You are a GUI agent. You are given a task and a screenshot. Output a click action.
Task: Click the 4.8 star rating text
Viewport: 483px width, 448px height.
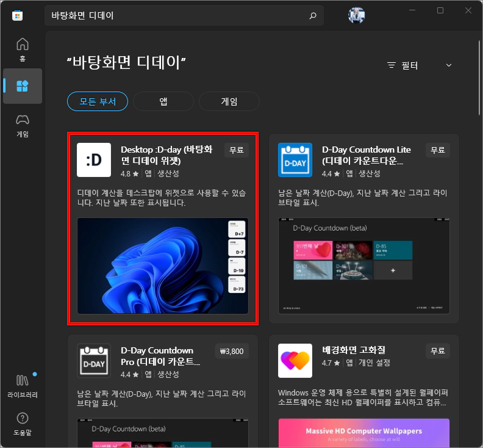coord(129,173)
